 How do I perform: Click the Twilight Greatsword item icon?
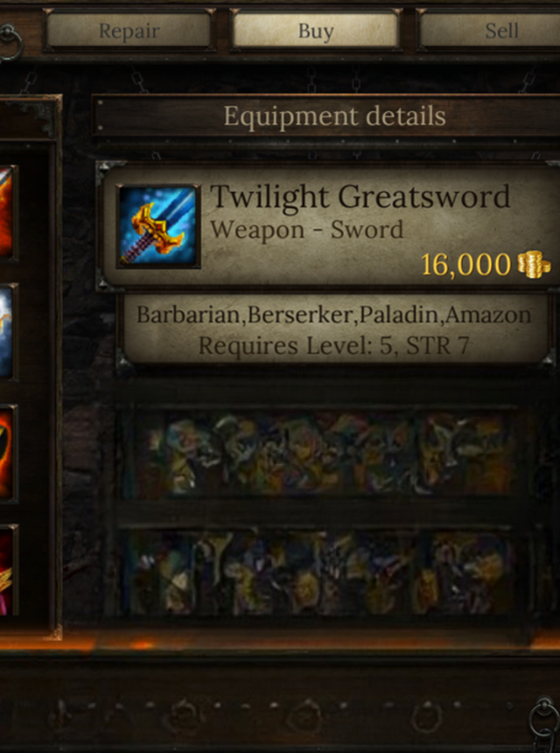tap(158, 226)
